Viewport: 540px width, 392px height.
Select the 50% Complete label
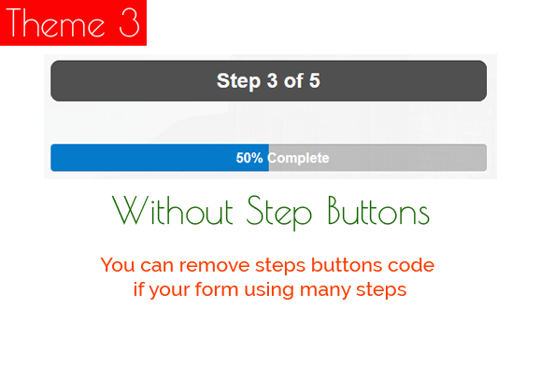pyautogui.click(x=282, y=158)
